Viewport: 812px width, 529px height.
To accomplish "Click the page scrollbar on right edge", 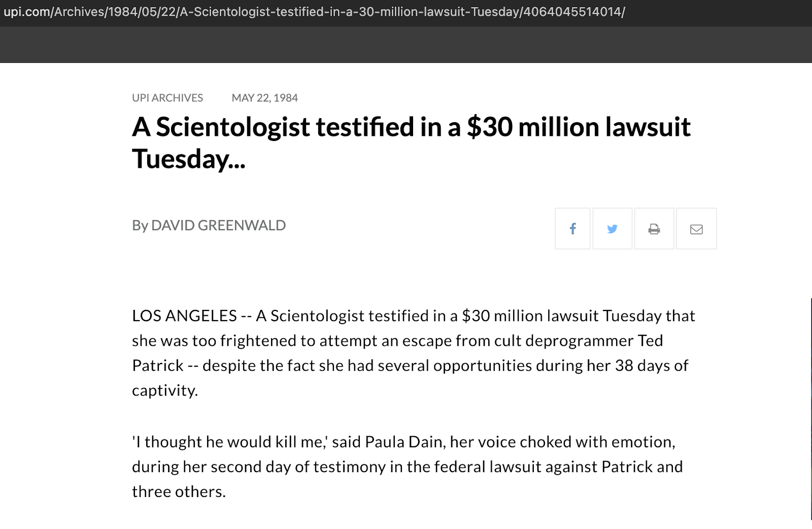I will click(x=810, y=406).
